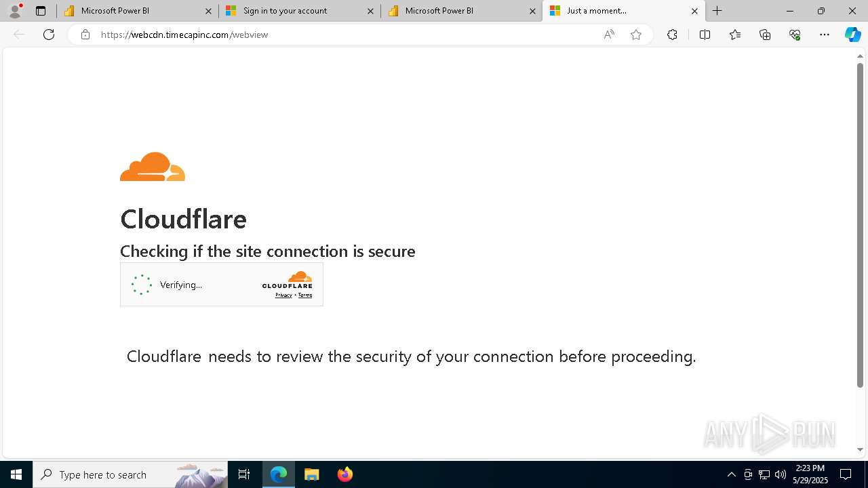Click scrollbar down arrow
The image size is (868, 488).
point(860,449)
